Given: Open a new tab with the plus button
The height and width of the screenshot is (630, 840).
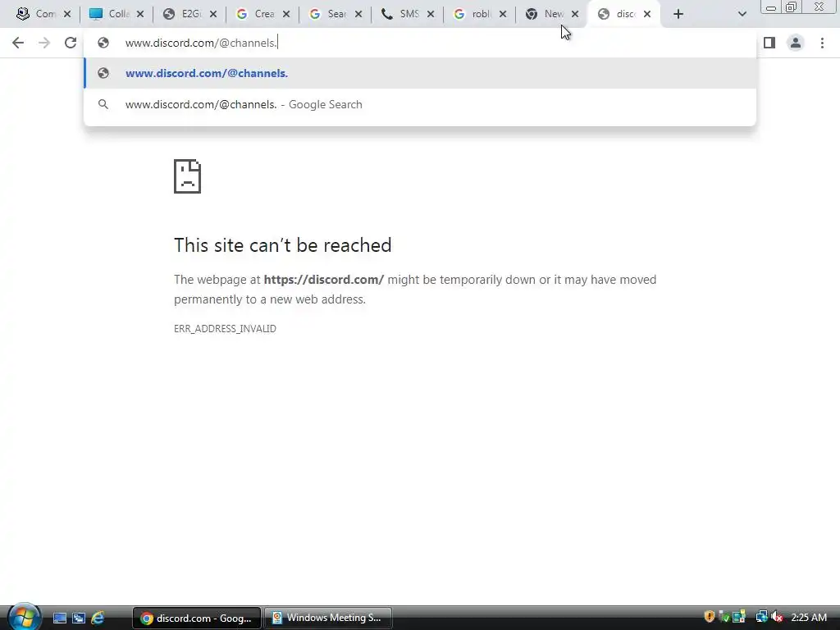Looking at the screenshot, I should pyautogui.click(x=678, y=15).
